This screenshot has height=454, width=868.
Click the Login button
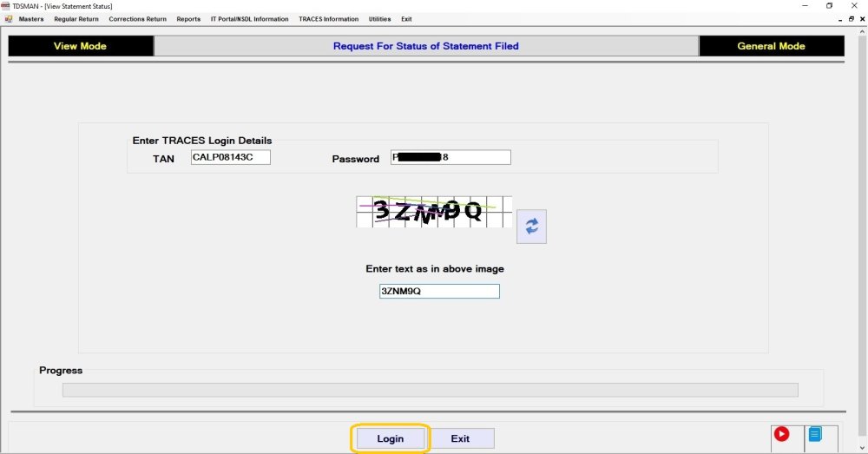pos(391,438)
